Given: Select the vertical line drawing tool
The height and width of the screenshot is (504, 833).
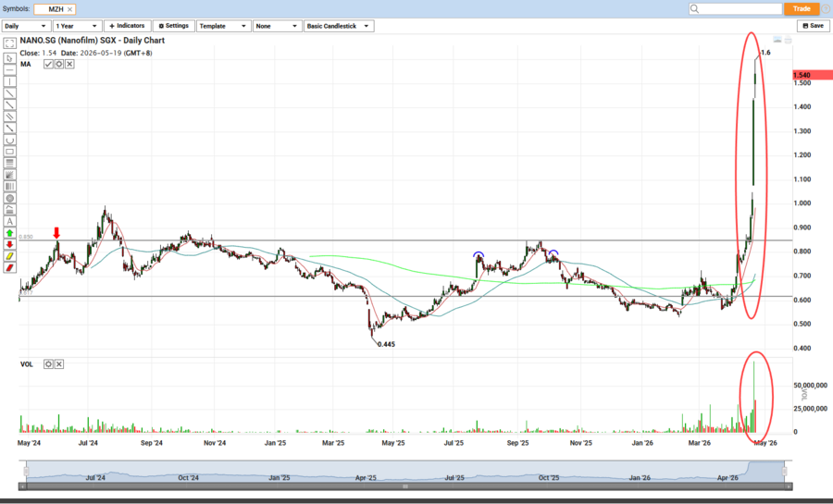Looking at the screenshot, I should tap(10, 81).
